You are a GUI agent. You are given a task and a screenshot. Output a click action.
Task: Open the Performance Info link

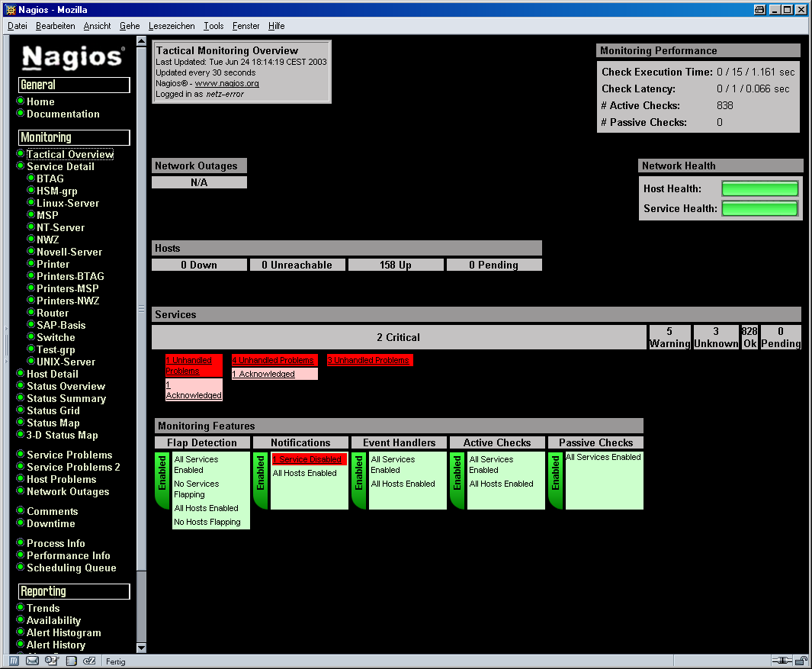pos(69,555)
